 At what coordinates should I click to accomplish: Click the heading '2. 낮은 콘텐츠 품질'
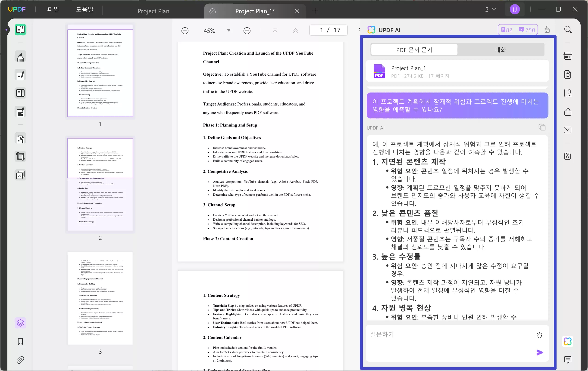pos(405,213)
